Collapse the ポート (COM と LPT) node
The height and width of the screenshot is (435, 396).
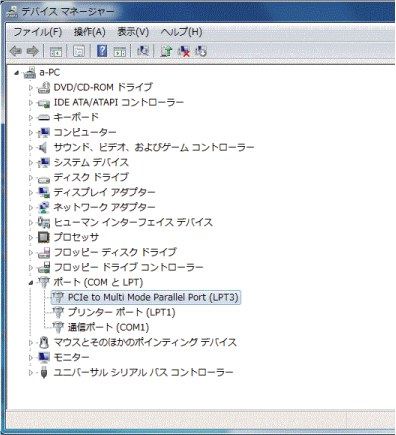31,283
